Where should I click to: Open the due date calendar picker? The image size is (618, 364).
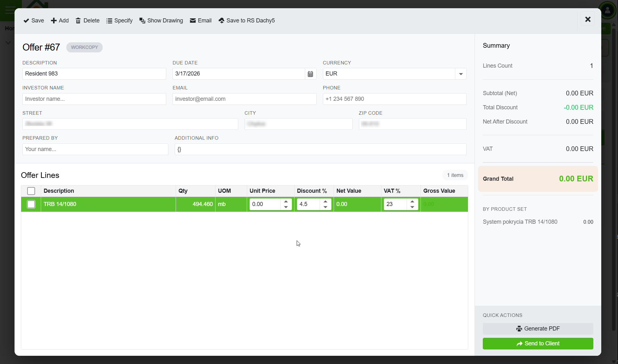point(310,74)
